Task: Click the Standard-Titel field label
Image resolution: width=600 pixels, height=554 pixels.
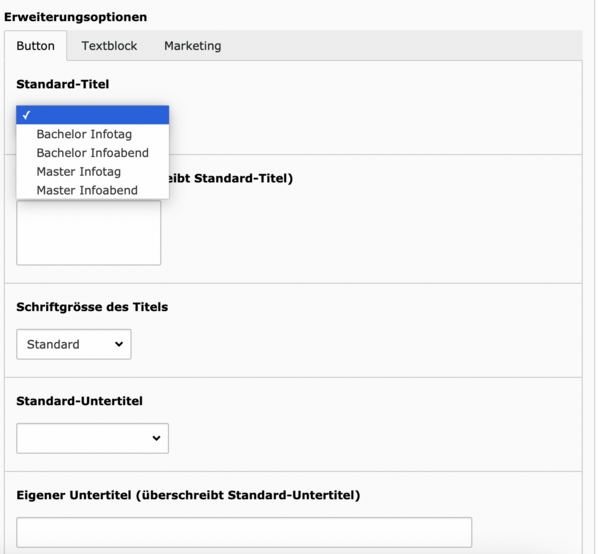Action: coord(63,84)
